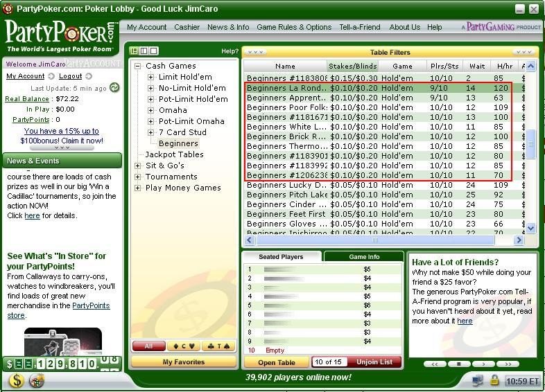Click the table list scroll-up arrow
The height and width of the screenshot is (392, 545).
click(530, 66)
